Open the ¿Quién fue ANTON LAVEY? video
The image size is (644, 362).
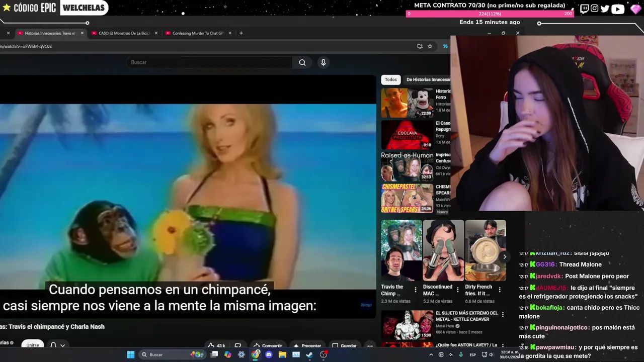(466, 345)
